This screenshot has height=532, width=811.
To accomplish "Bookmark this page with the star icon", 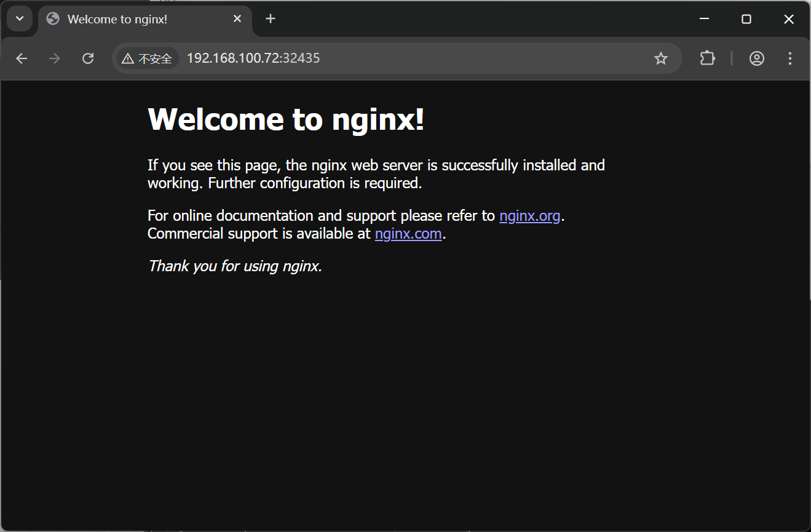I will (661, 58).
